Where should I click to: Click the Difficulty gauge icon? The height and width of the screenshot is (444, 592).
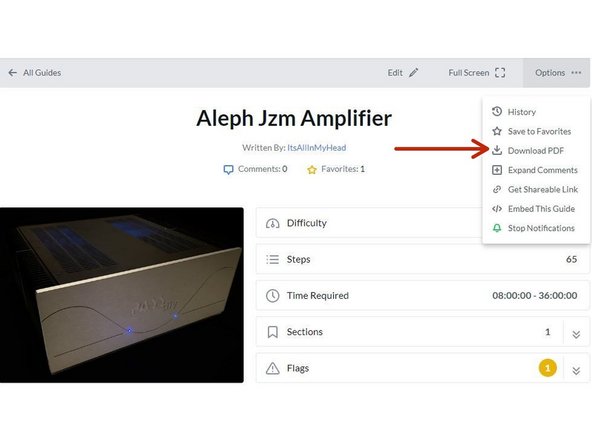(x=273, y=223)
